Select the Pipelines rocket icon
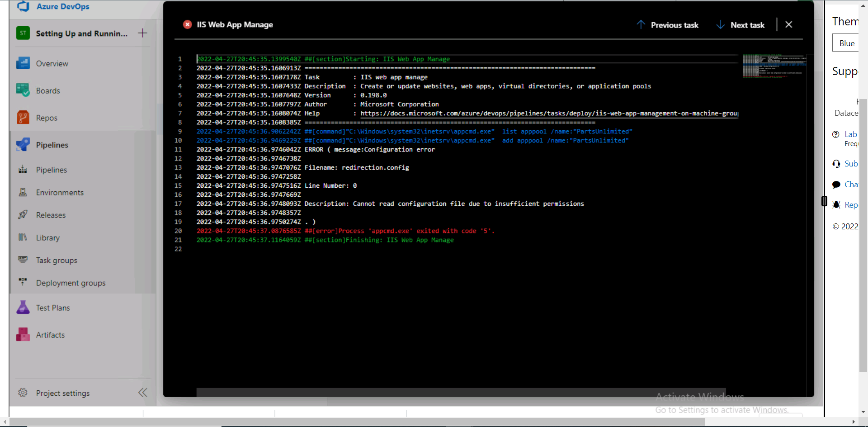868x427 pixels. click(x=23, y=144)
